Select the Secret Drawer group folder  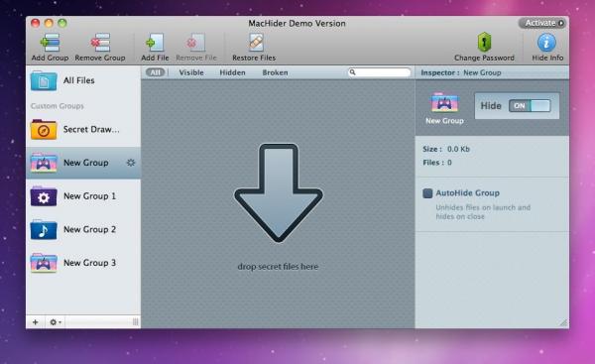click(x=83, y=129)
